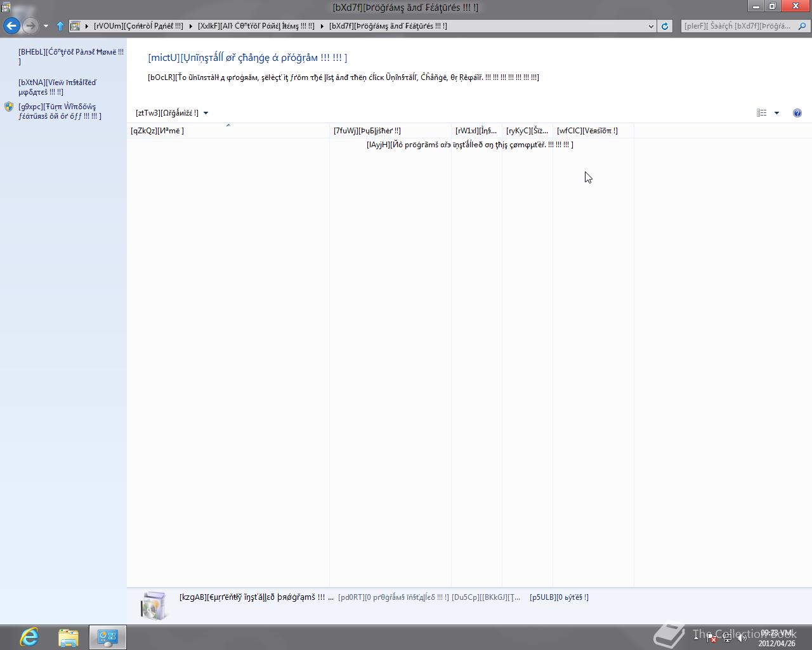Go back with the blue Back arrow
This screenshot has width=812, height=650.
[x=11, y=26]
